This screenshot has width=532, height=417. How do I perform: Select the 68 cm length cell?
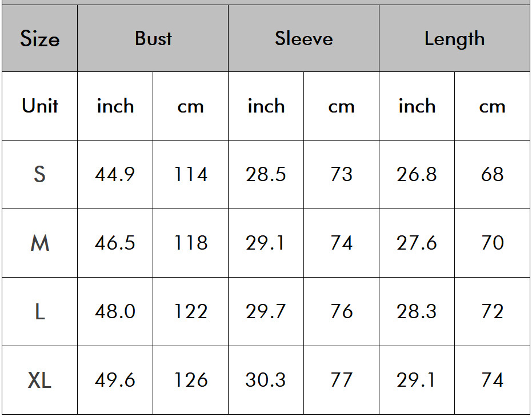click(492, 174)
